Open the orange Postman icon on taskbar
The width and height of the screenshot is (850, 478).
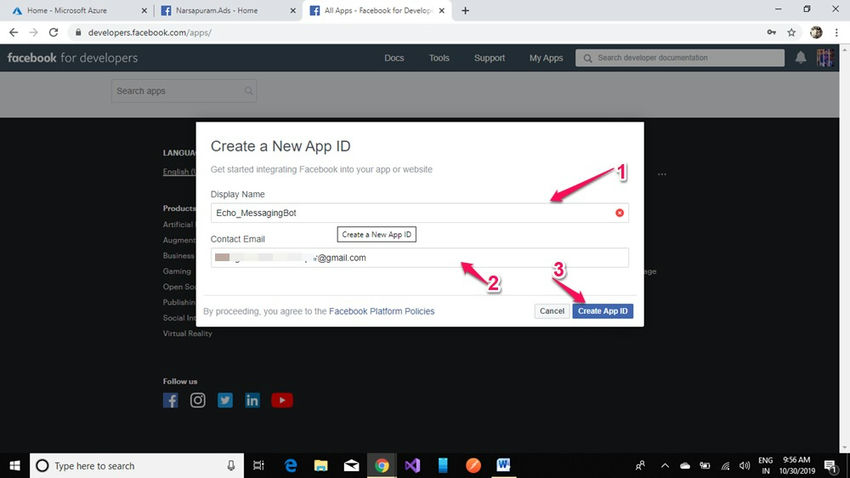(473, 466)
